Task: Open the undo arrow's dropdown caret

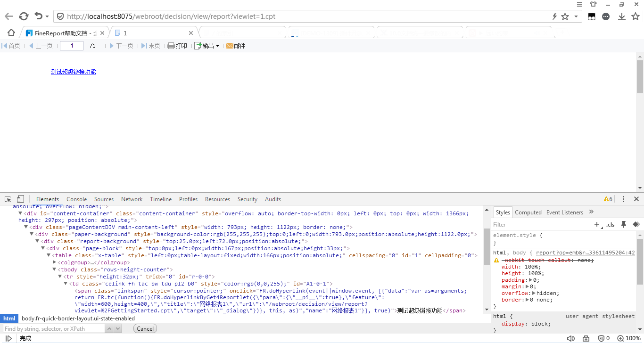Action: point(47,17)
